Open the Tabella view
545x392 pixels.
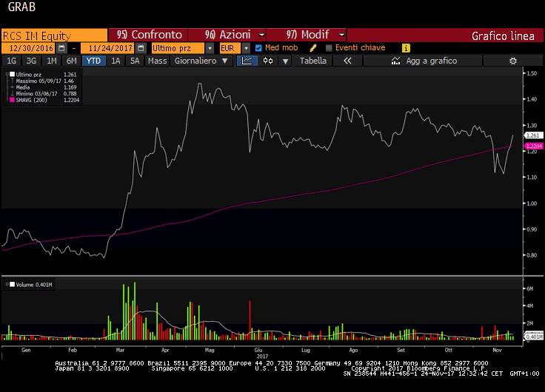point(312,61)
